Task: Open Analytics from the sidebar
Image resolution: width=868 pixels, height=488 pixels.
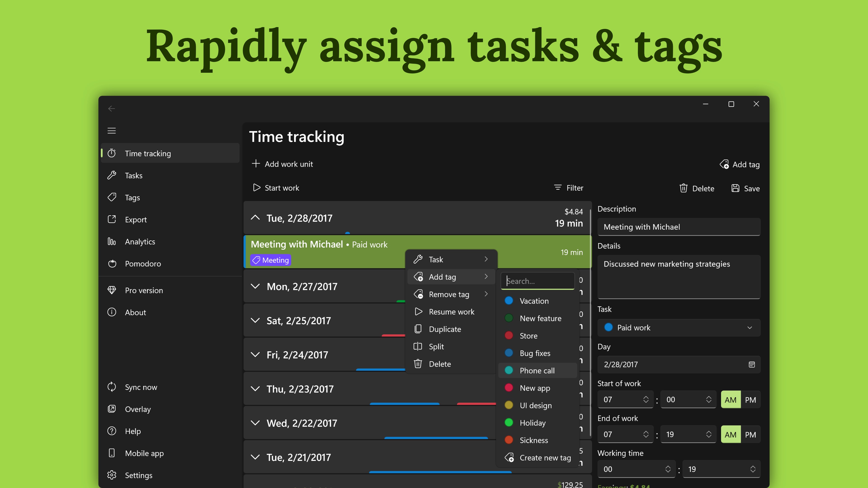Action: coord(140,242)
